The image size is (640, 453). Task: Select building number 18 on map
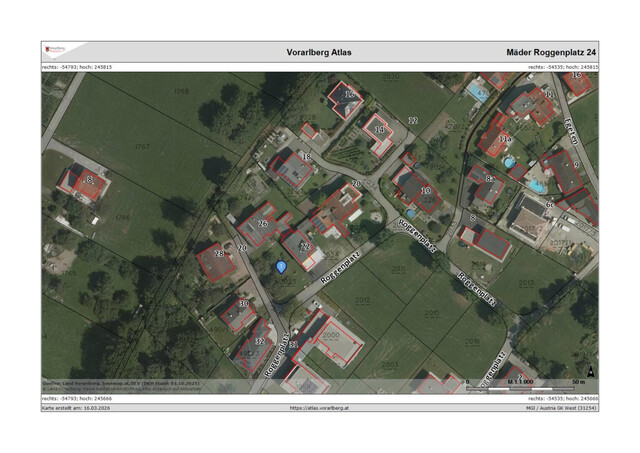[296, 168]
